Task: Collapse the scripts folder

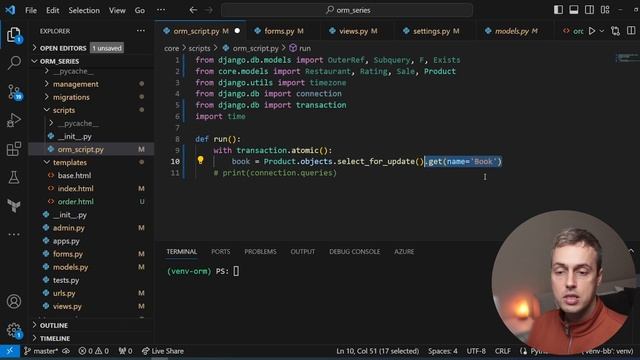Action: point(91,110)
